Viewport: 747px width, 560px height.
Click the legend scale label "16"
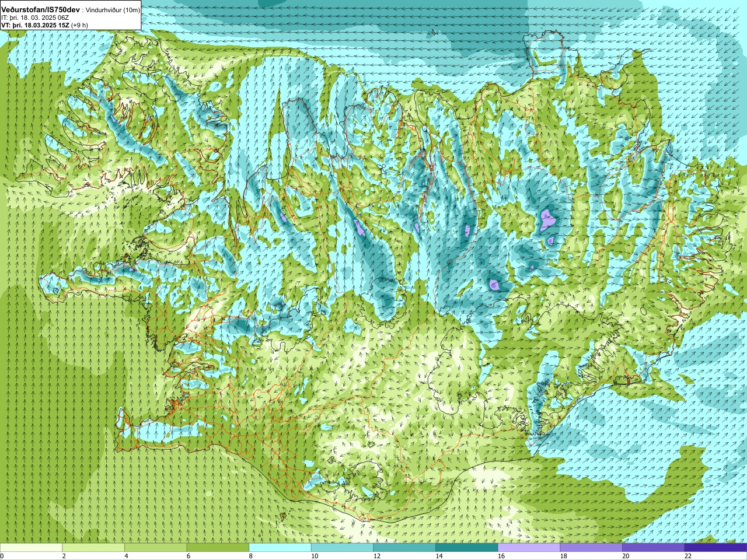pyautogui.click(x=501, y=556)
